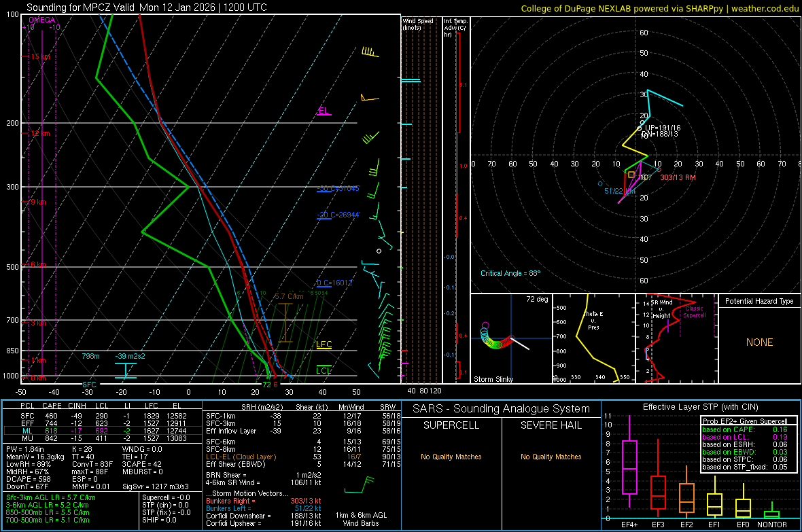Click the 'Sfc-3km AGL LR' lapse rate row
The image size is (802, 532).
point(51,498)
